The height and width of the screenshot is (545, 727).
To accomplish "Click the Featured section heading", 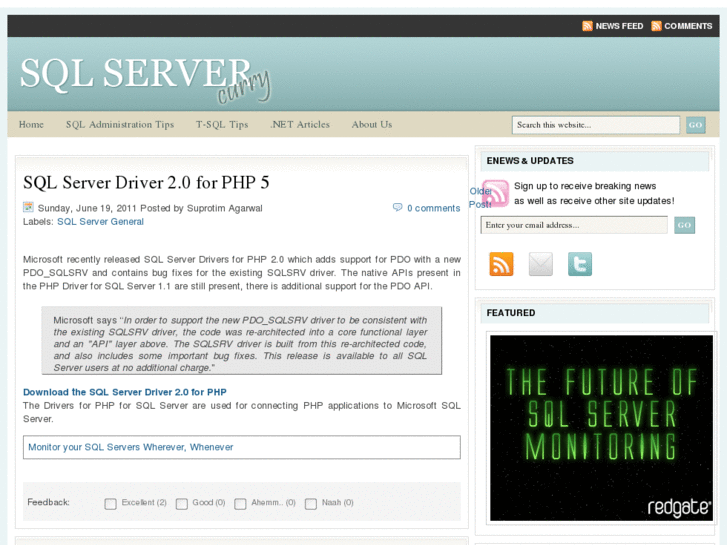I will (510, 313).
